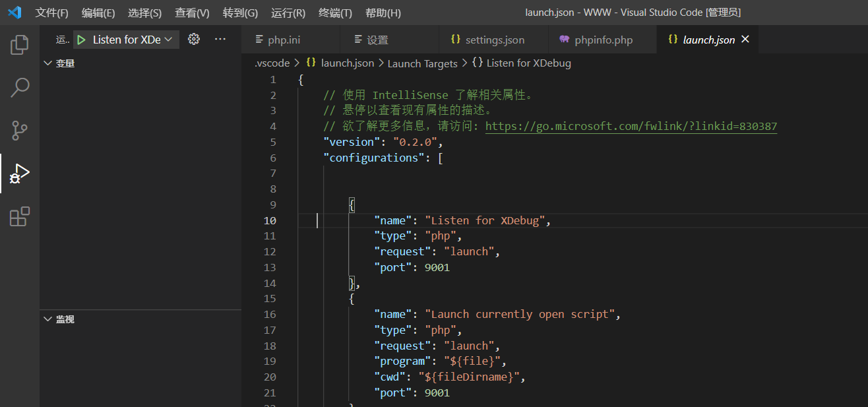The width and height of the screenshot is (868, 407).
Task: Open the 运行(R) menu
Action: (288, 13)
